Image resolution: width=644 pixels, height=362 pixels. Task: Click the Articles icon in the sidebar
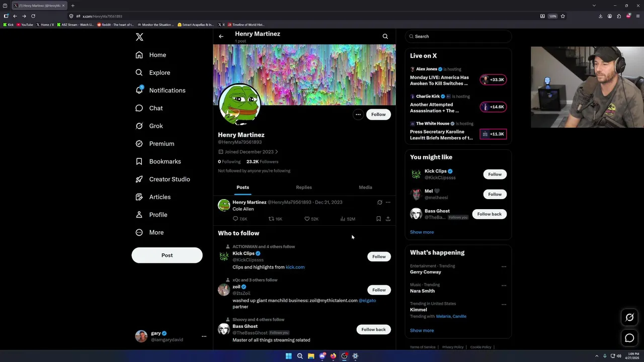139,197
